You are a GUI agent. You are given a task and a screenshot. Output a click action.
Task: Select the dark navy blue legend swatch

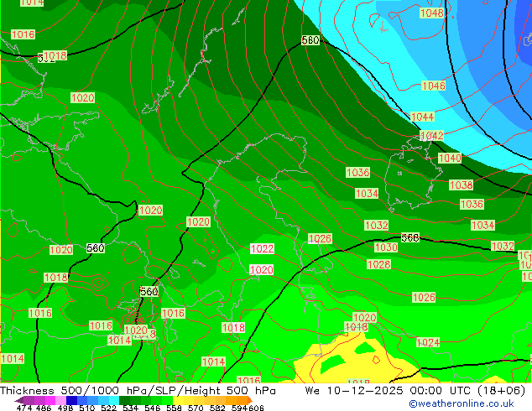[x=71, y=400]
